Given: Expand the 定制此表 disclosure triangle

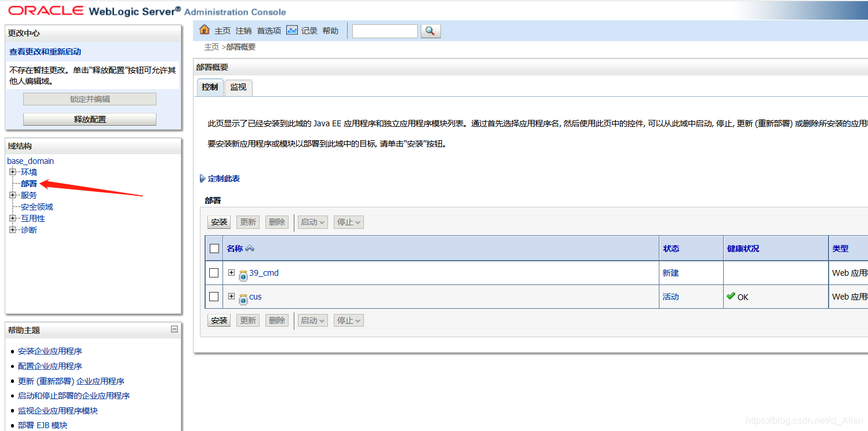Looking at the screenshot, I should coord(202,178).
